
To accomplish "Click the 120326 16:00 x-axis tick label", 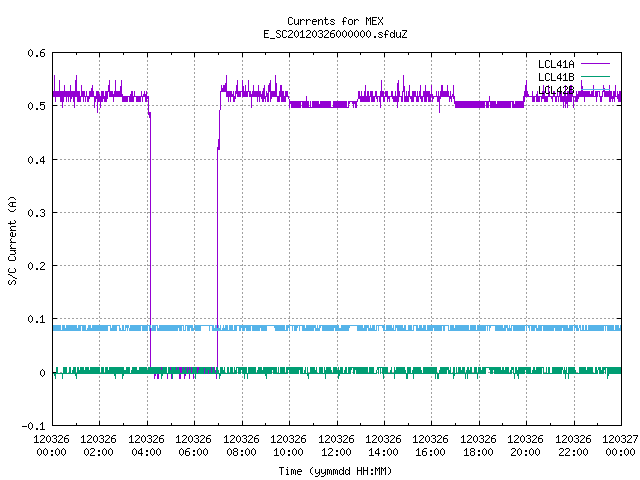I will click(x=431, y=446).
